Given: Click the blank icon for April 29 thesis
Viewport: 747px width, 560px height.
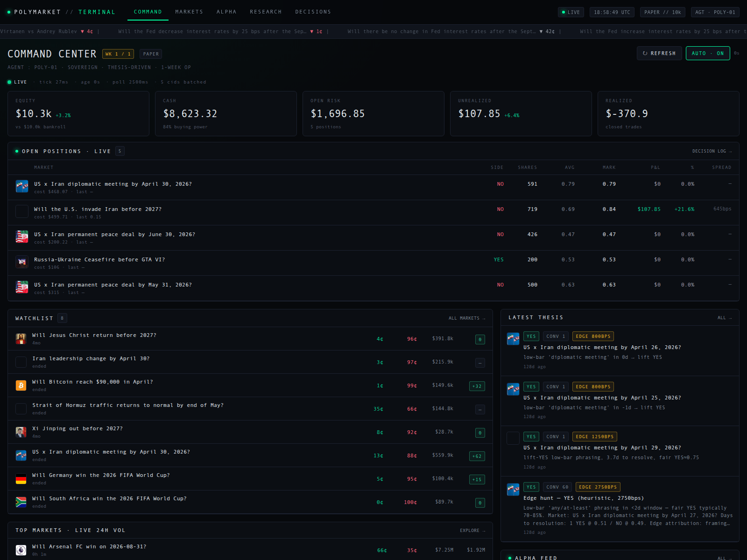Looking at the screenshot, I should tap(513, 438).
